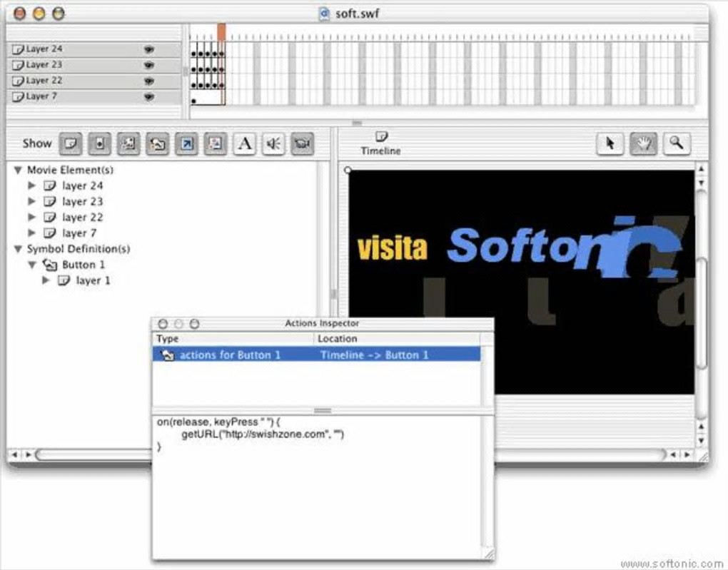Click the layer 24 icon in the Movie Elements tree
The image size is (728, 570).
50,185
